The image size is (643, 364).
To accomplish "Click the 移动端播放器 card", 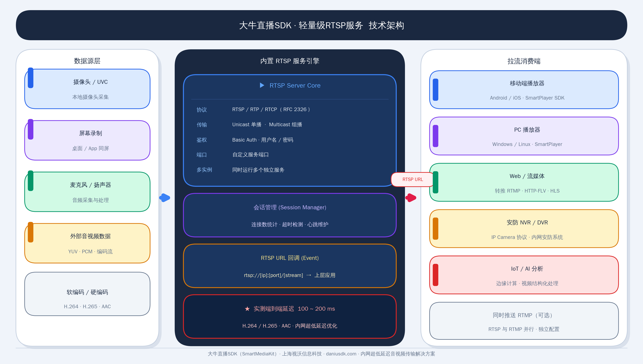I will click(527, 90).
